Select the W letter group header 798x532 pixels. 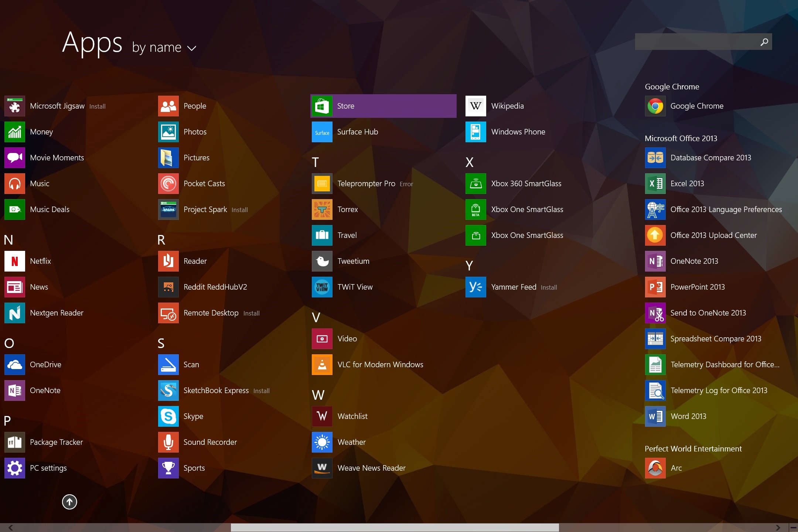[318, 395]
